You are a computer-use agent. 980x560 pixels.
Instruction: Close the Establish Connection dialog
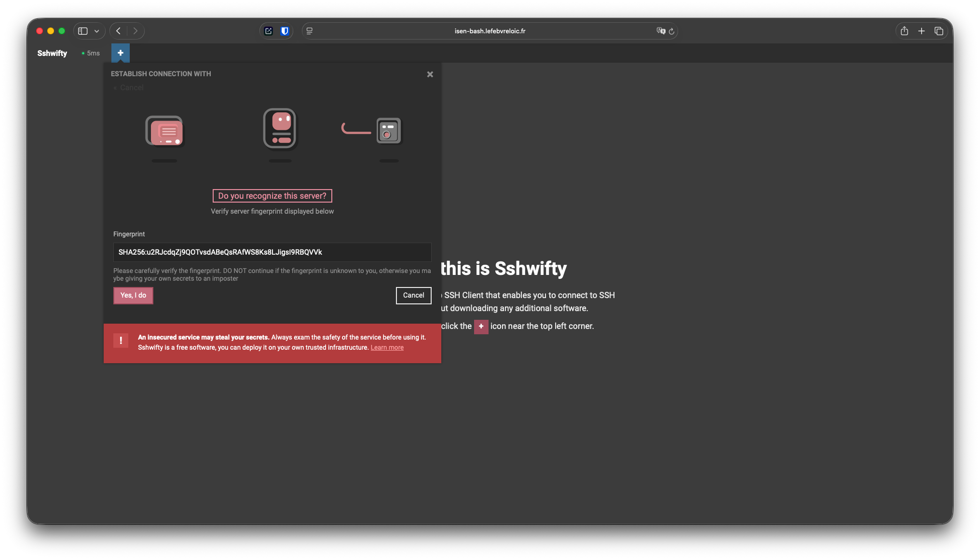click(x=430, y=74)
